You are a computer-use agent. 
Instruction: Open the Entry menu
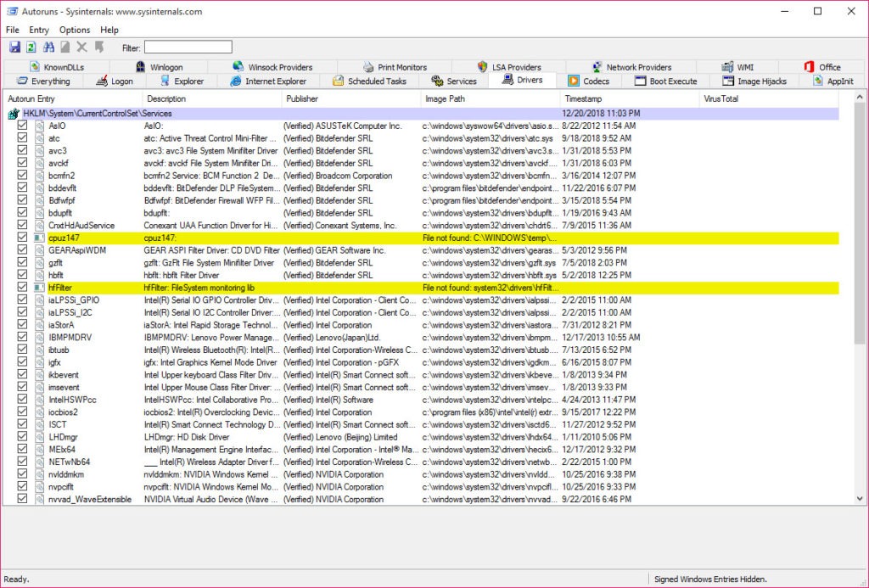(x=39, y=30)
